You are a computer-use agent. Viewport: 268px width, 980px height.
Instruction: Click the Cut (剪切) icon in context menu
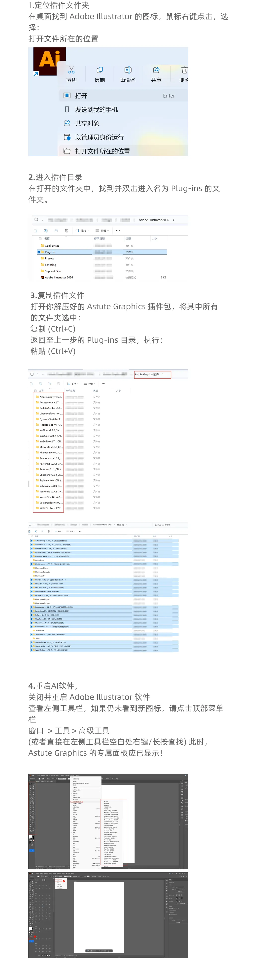click(x=71, y=70)
